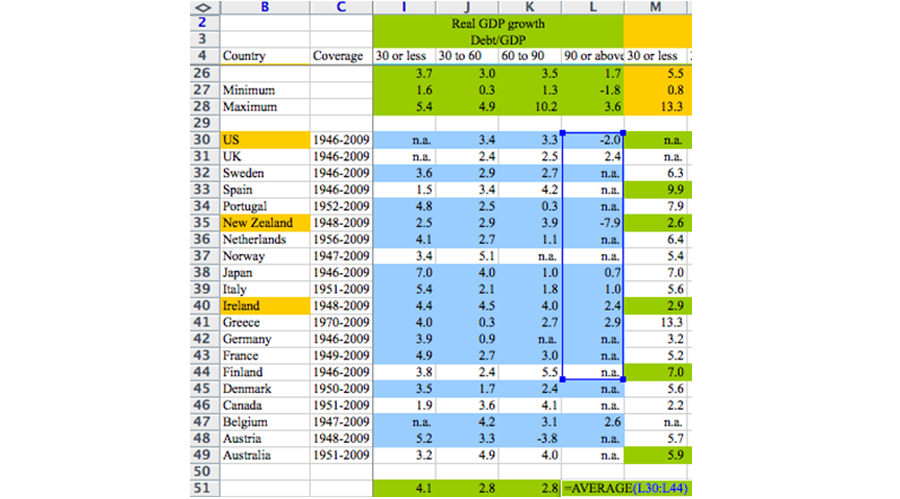
Task: Click the select-all corner of the sheet
Action: [x=204, y=7]
